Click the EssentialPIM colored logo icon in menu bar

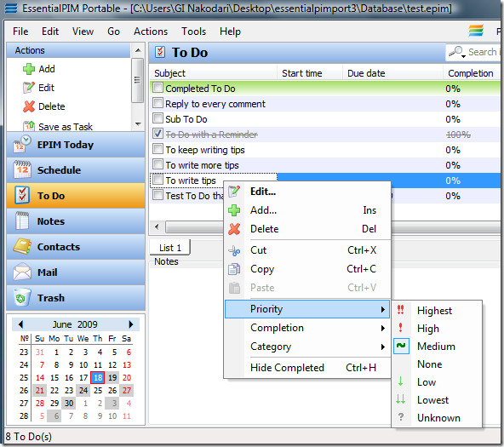(476, 31)
